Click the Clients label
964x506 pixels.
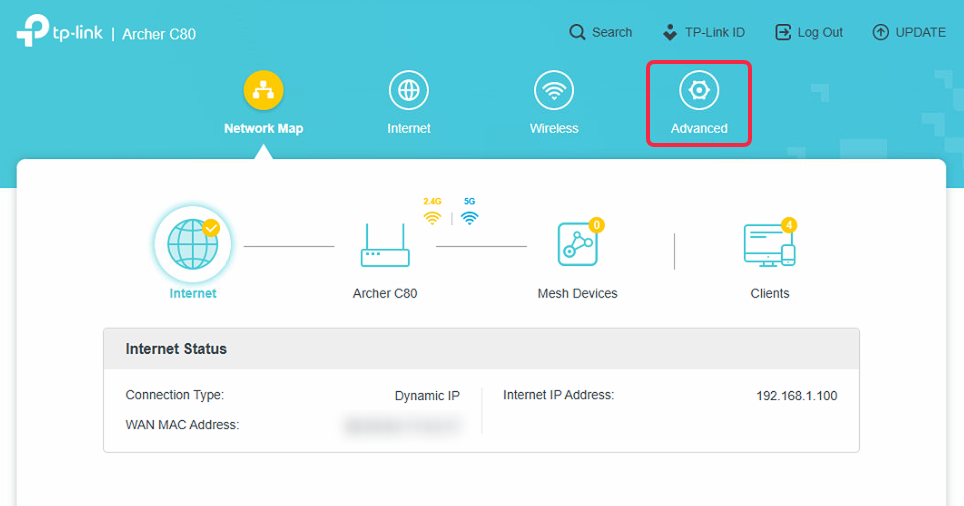[x=770, y=293]
